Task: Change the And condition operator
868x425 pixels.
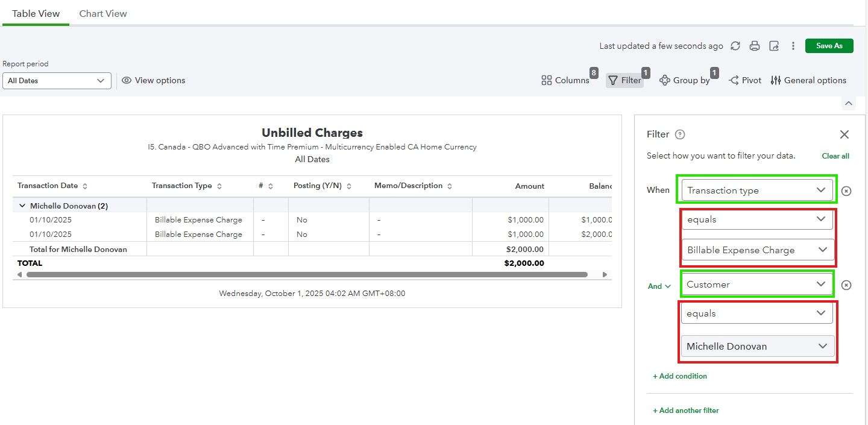Action: pyautogui.click(x=659, y=286)
